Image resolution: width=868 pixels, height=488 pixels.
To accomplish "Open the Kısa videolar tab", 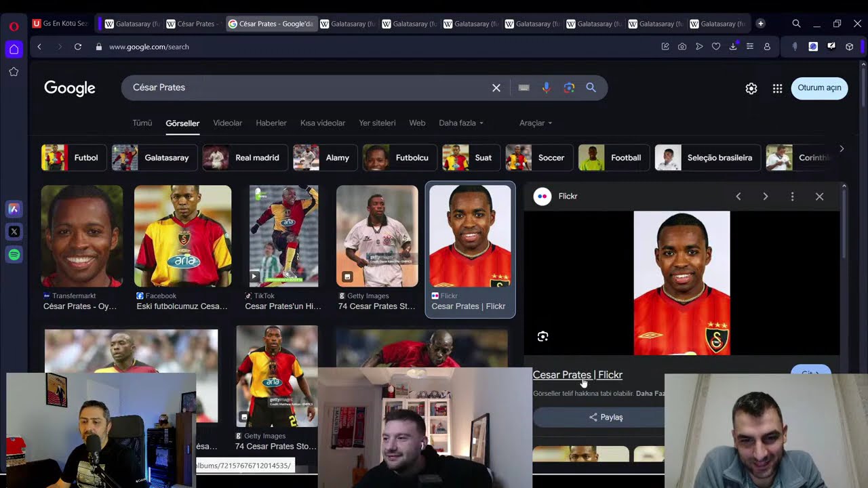I will pyautogui.click(x=323, y=123).
